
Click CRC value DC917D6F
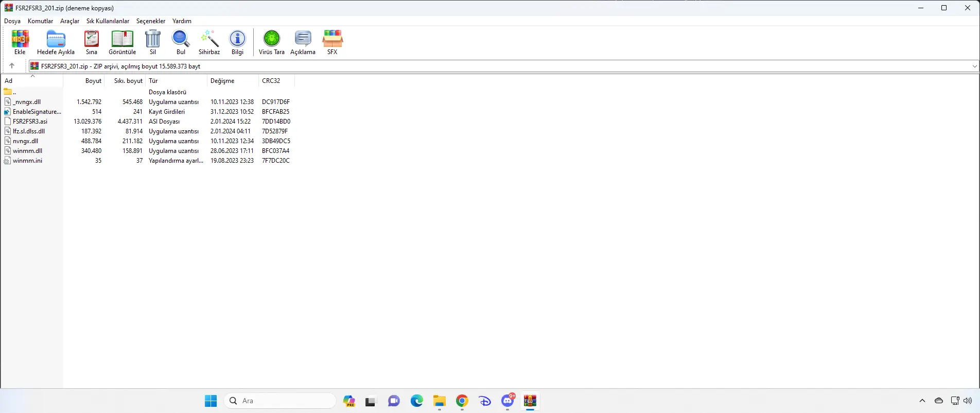tap(276, 102)
